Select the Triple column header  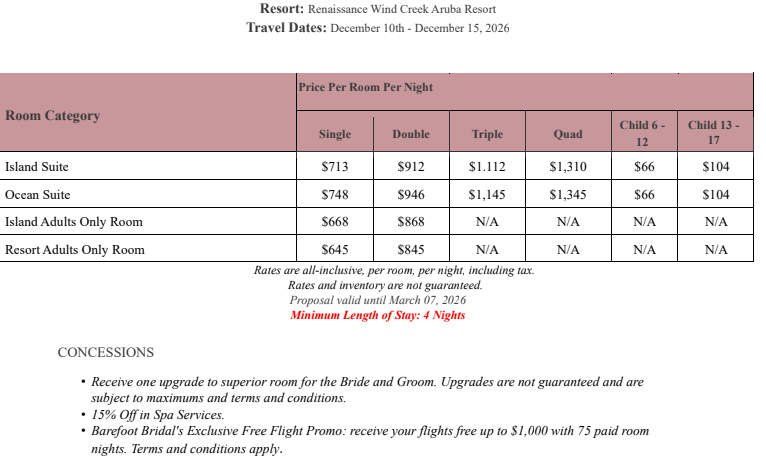click(487, 134)
